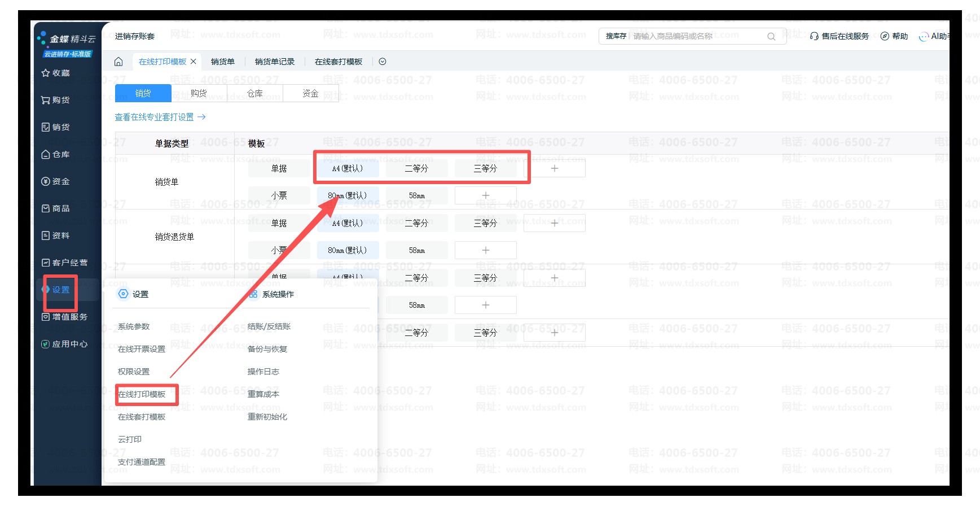Image resolution: width=980 pixels, height=506 pixels.
Task: Open the 仓库 warehouse sidebar menu
Action: 56,154
